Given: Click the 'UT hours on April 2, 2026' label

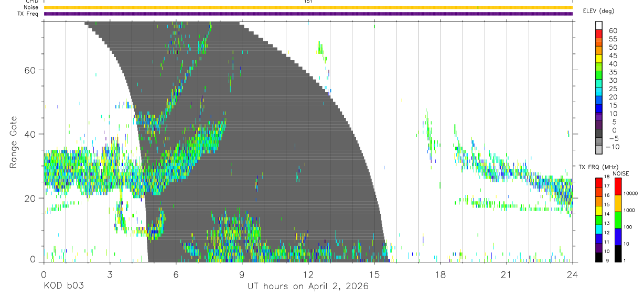Looking at the screenshot, I should click(x=308, y=287).
